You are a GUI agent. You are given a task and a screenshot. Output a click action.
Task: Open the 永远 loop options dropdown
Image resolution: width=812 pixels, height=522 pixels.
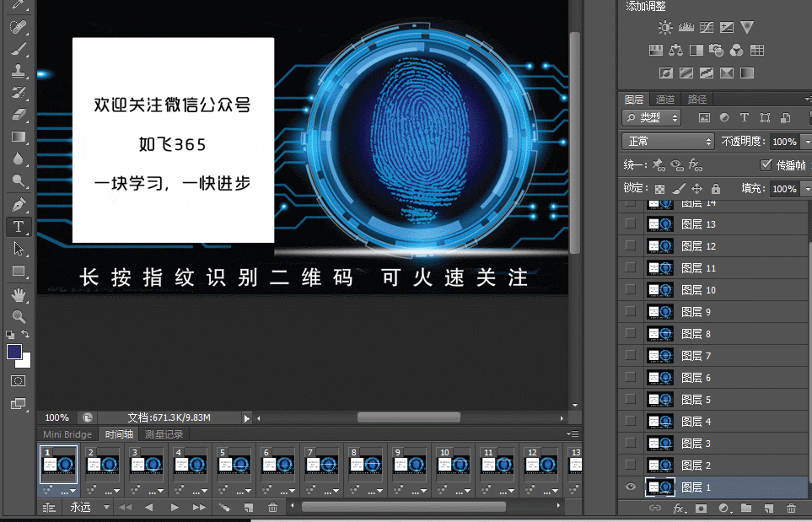[90, 507]
